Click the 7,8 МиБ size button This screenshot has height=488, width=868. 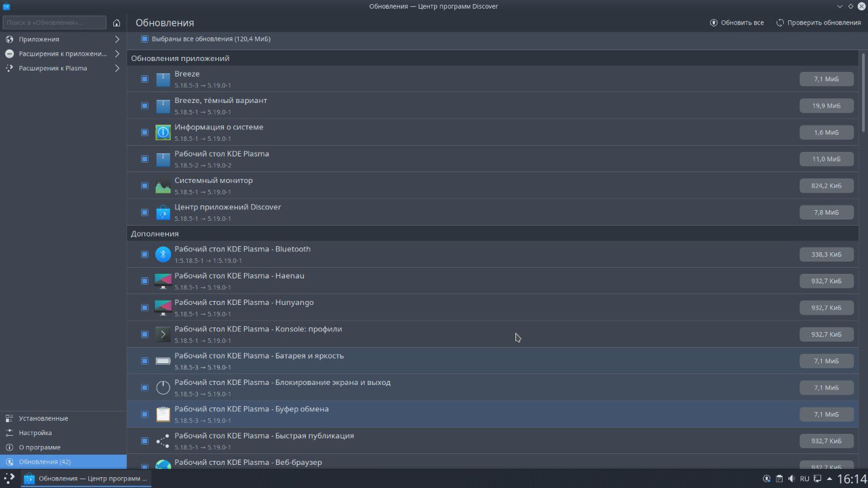(x=826, y=212)
